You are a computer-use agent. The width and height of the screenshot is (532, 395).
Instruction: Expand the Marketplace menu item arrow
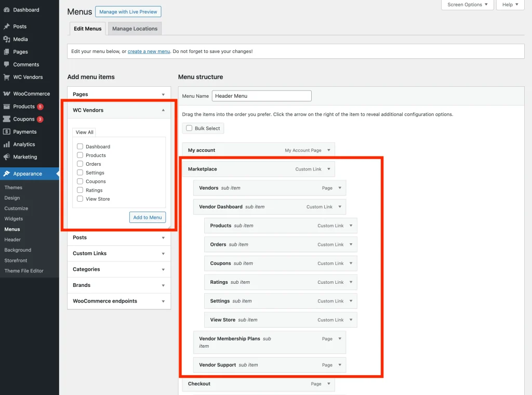click(x=329, y=169)
